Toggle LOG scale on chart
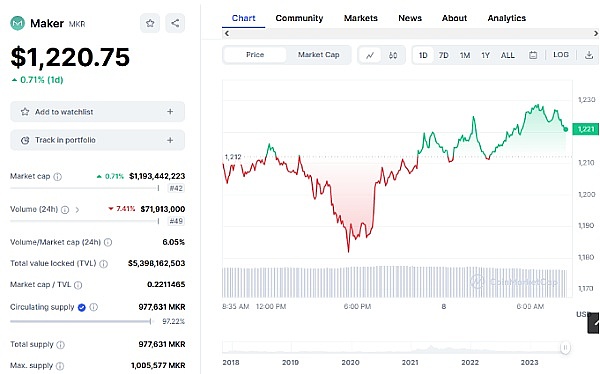The height and width of the screenshot is (374, 600). pos(561,55)
